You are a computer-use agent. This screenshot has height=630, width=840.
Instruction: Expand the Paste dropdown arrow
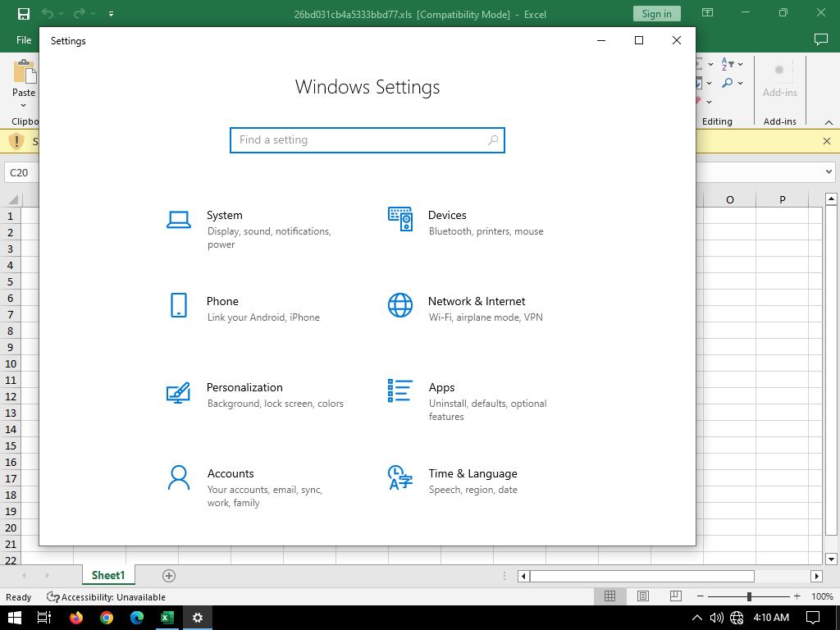point(24,106)
